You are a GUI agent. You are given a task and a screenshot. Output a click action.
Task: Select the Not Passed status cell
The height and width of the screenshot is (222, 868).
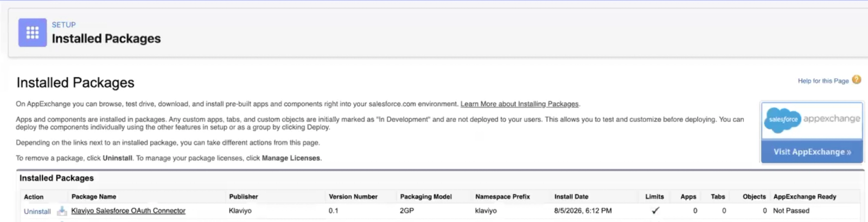791,211
